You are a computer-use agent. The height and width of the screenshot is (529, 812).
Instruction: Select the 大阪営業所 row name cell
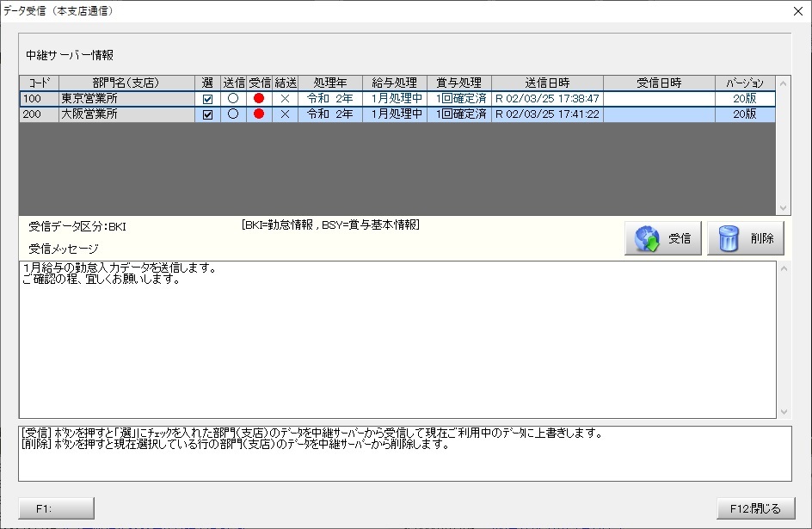(x=127, y=114)
